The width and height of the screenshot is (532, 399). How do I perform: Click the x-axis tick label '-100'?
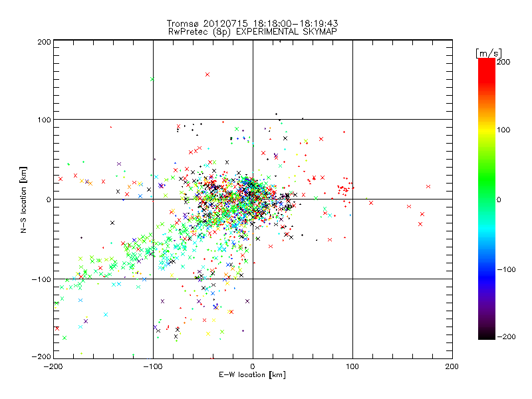(153, 366)
